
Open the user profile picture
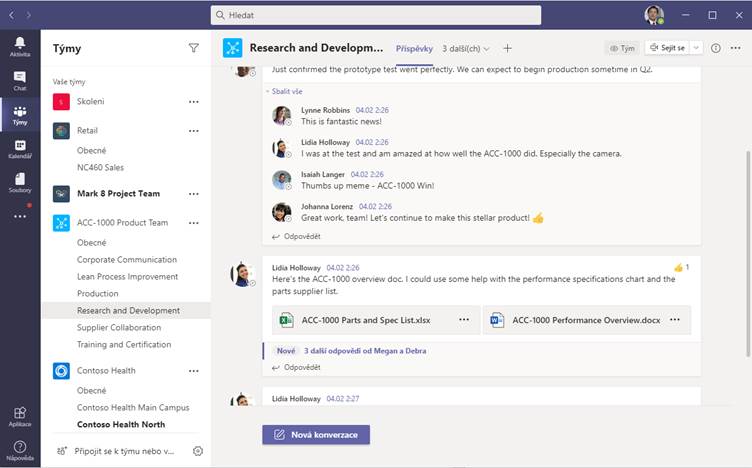[654, 15]
